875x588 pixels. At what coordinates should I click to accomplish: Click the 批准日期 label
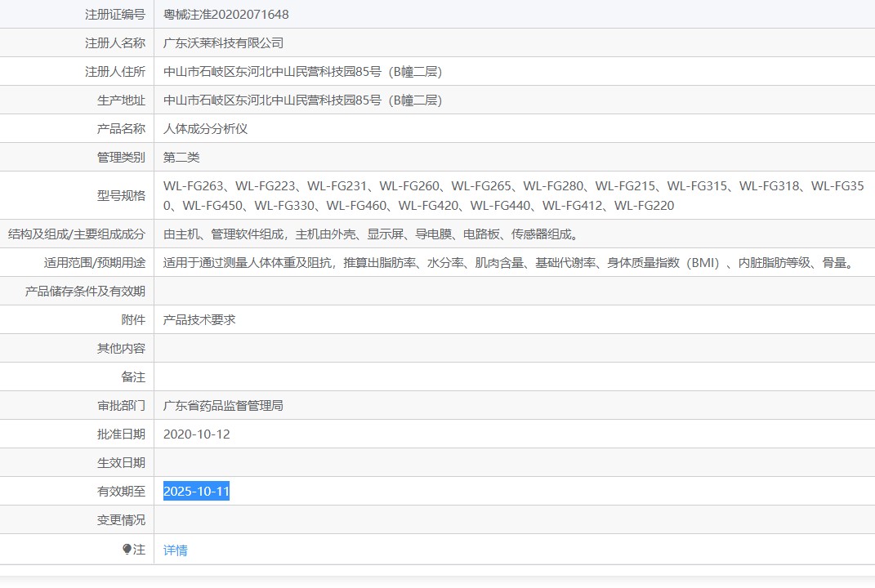[121, 434]
